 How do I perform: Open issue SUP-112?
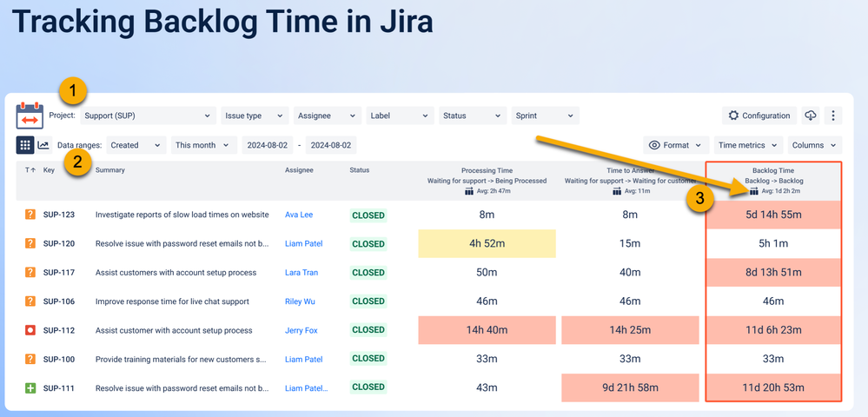[59, 331]
